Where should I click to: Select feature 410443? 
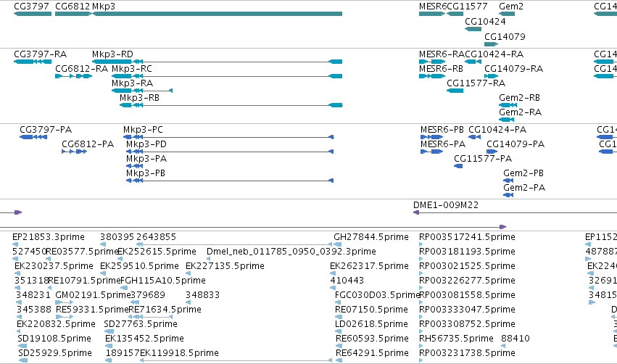pos(347,281)
